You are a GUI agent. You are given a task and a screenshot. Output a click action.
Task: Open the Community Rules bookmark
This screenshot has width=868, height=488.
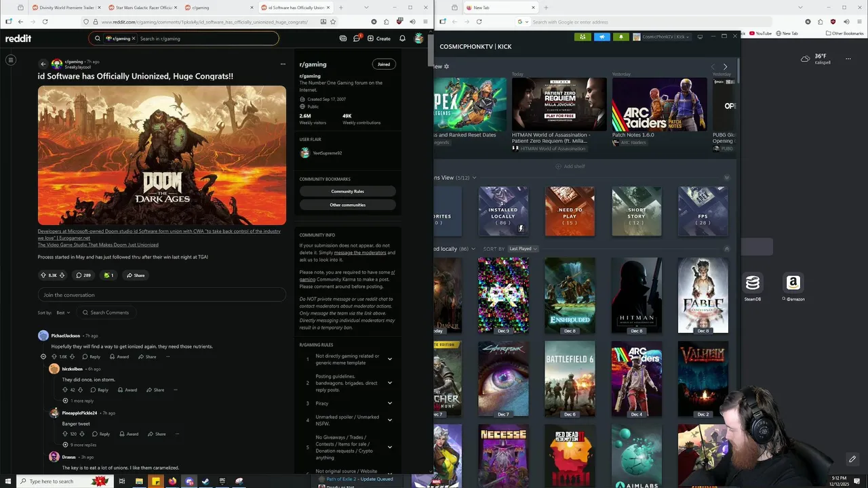tap(348, 191)
